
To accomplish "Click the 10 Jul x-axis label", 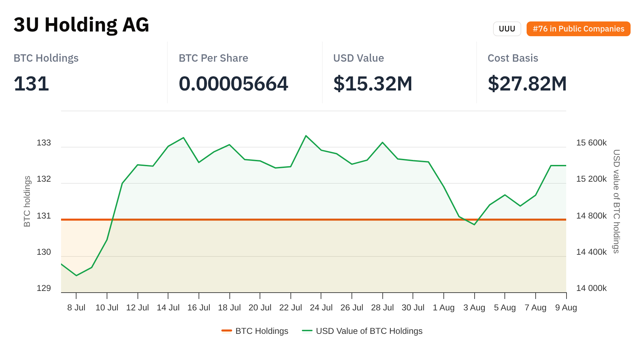I will click(x=107, y=307).
